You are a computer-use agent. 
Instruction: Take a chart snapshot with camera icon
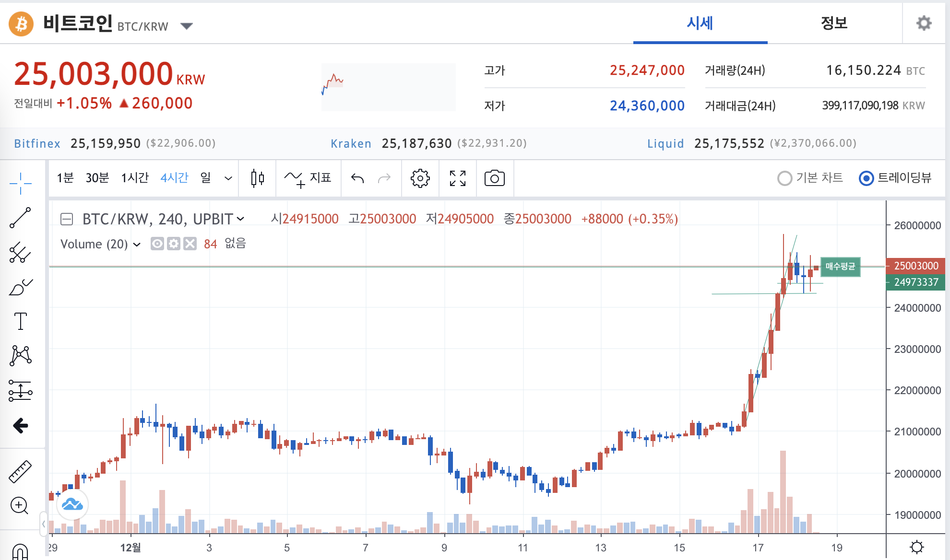click(x=494, y=178)
